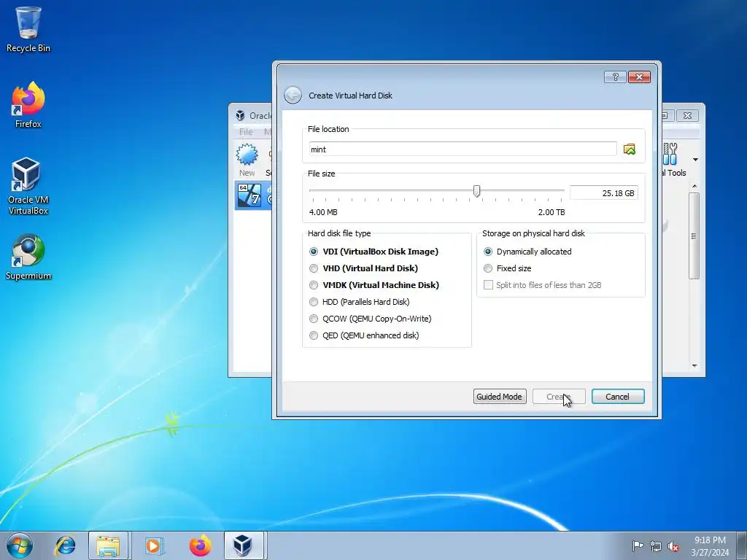747x560 pixels.
Task: Click the VirtualBox taskbar button
Action: (x=244, y=545)
